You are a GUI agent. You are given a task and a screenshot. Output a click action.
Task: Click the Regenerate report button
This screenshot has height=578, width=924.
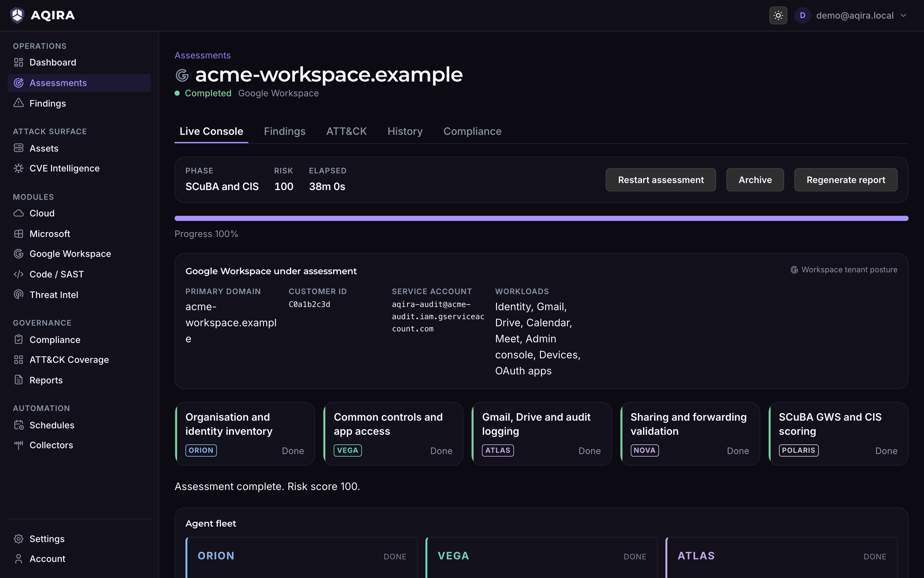tap(846, 180)
